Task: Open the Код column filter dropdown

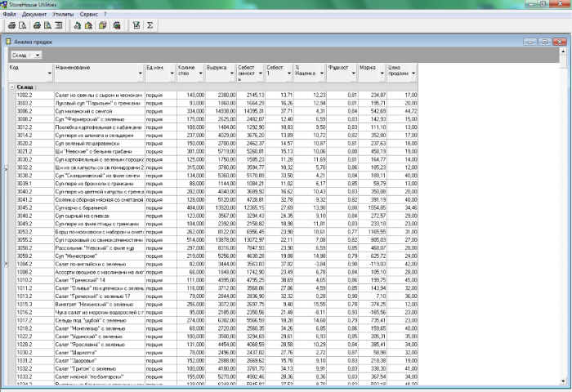Action: (x=50, y=73)
